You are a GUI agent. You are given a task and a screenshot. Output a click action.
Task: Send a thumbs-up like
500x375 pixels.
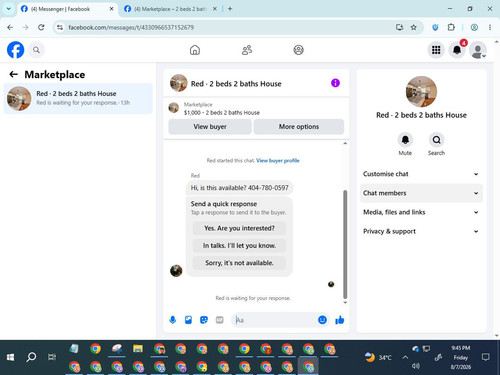click(340, 320)
